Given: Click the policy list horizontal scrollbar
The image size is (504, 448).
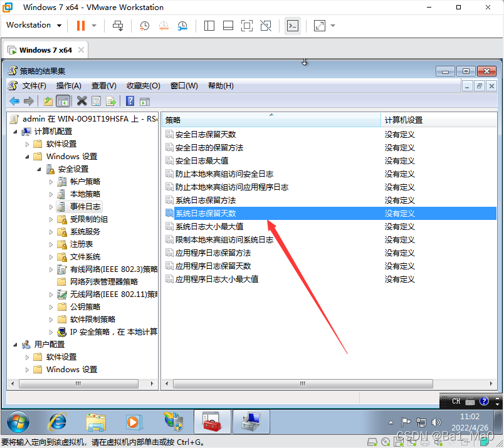Looking at the screenshot, I should pyautogui.click(x=303, y=383).
